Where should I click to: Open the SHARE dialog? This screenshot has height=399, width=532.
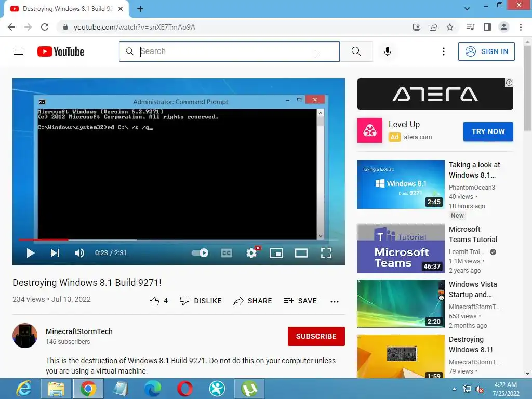coord(253,301)
